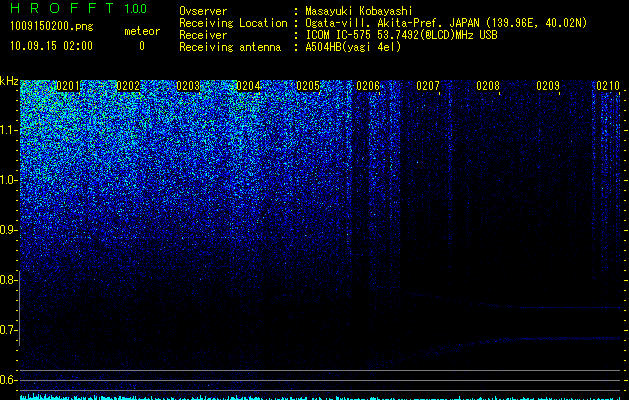This screenshot has height=400, width=629.
Task: Click the 0.7 kHz axis label
Action: click(7, 330)
